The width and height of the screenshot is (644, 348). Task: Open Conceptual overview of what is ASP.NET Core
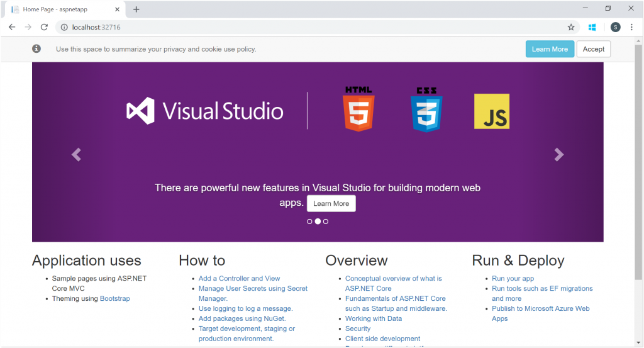[x=394, y=283]
